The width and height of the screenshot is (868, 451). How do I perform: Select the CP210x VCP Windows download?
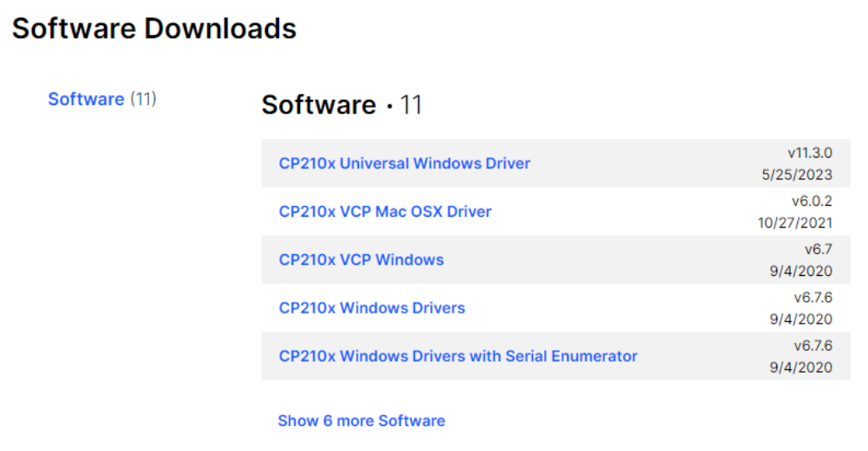pyautogui.click(x=361, y=260)
